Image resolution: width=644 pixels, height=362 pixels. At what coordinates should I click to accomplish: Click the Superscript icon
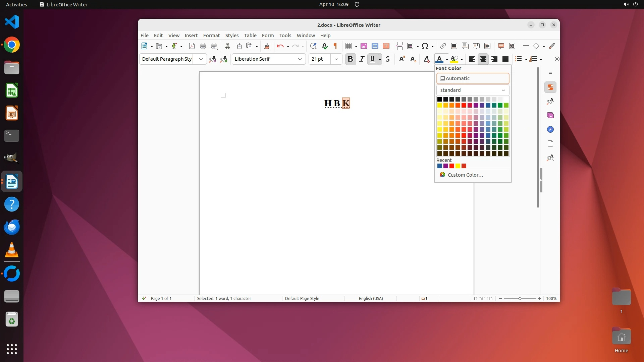click(402, 59)
